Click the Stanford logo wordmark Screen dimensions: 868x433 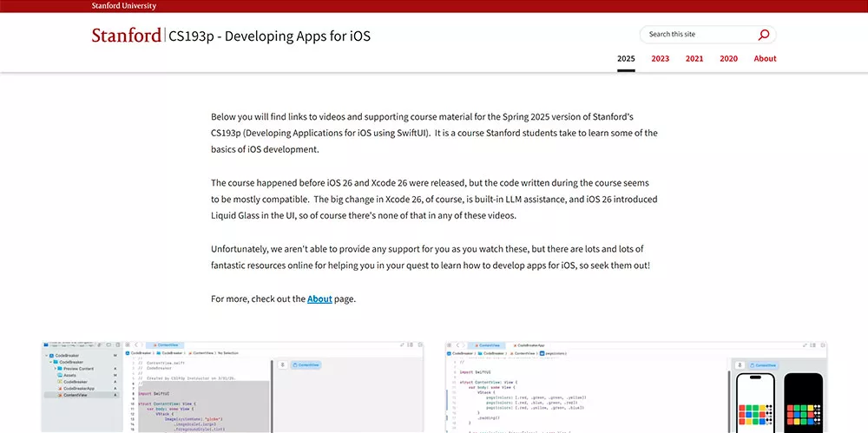pyautogui.click(x=127, y=36)
